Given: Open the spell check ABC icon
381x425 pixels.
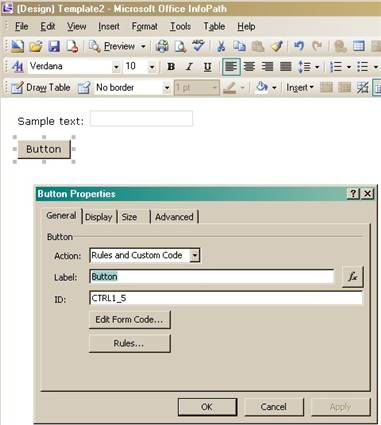Looking at the screenshot, I should point(199,46).
